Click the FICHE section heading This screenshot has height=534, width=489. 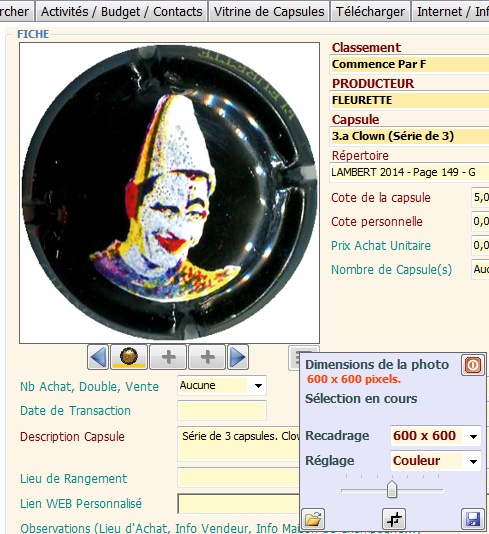click(x=33, y=34)
